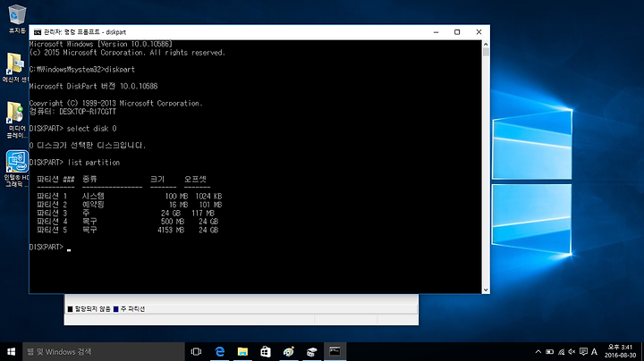Click the paint palette taskbar icon
Image resolution: width=644 pixels, height=361 pixels.
pyautogui.click(x=289, y=351)
